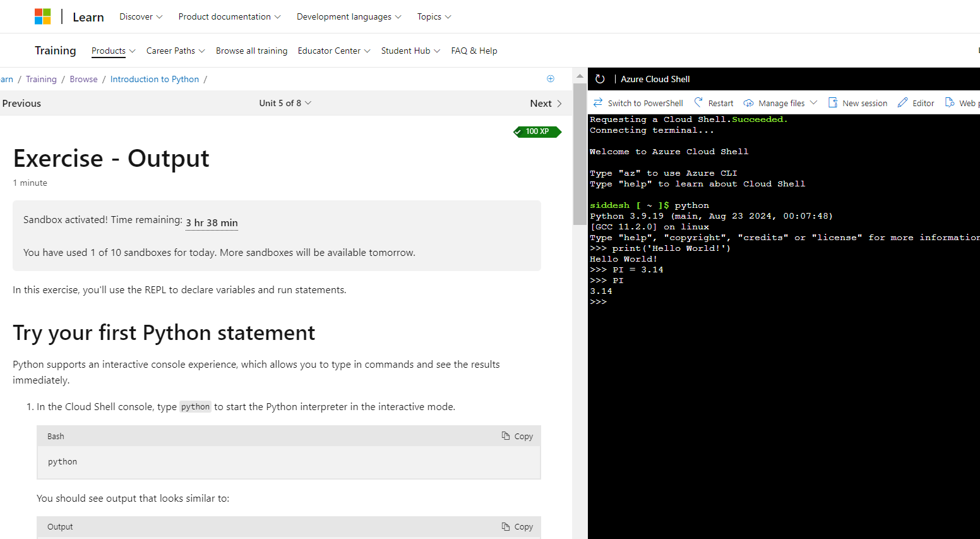This screenshot has height=539, width=980.
Task: Click the sandbox time remaining text
Action: pos(212,222)
